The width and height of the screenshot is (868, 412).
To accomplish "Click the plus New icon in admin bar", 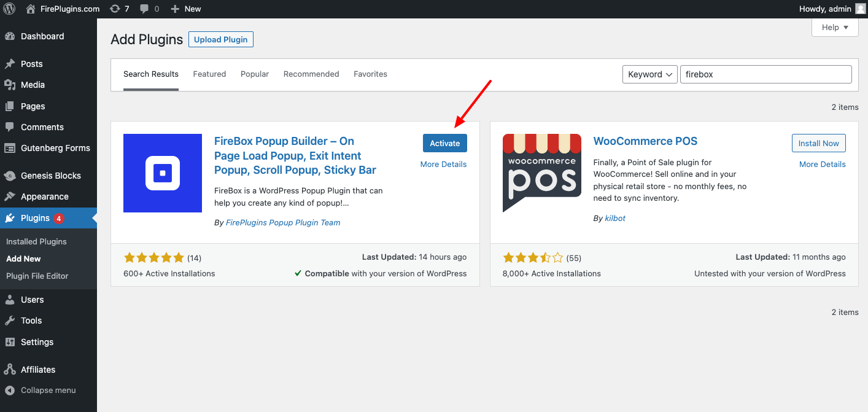I will 175,9.
